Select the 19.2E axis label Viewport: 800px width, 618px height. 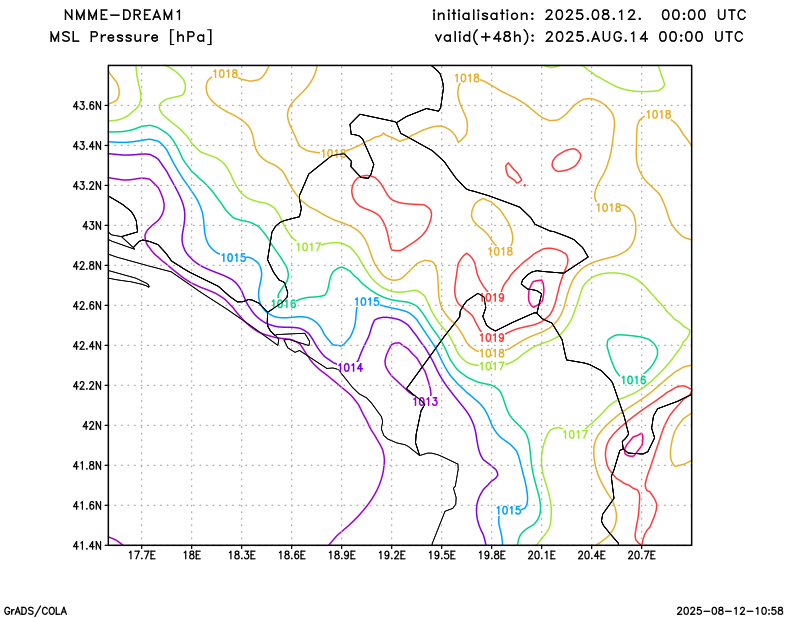[x=391, y=555]
